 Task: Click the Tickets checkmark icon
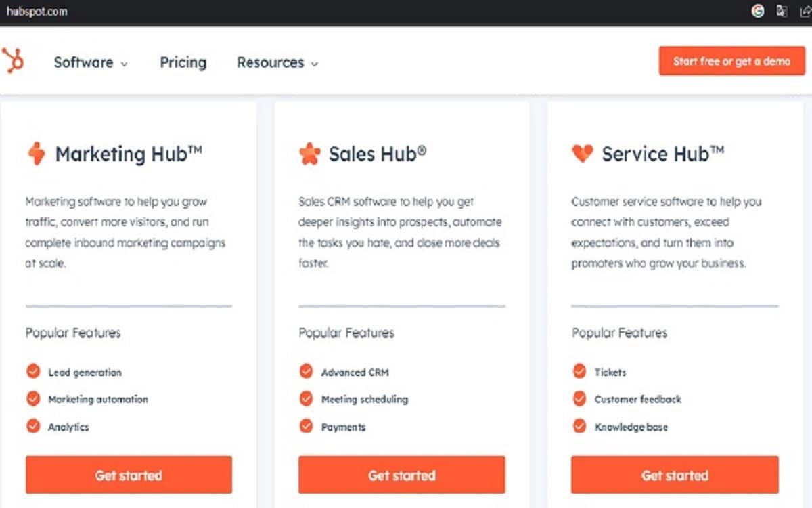pos(579,371)
